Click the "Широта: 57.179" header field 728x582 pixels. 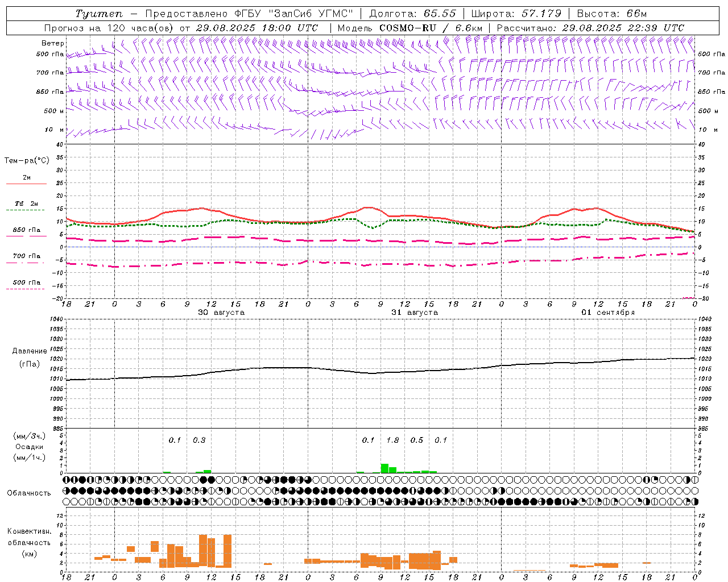(516, 14)
